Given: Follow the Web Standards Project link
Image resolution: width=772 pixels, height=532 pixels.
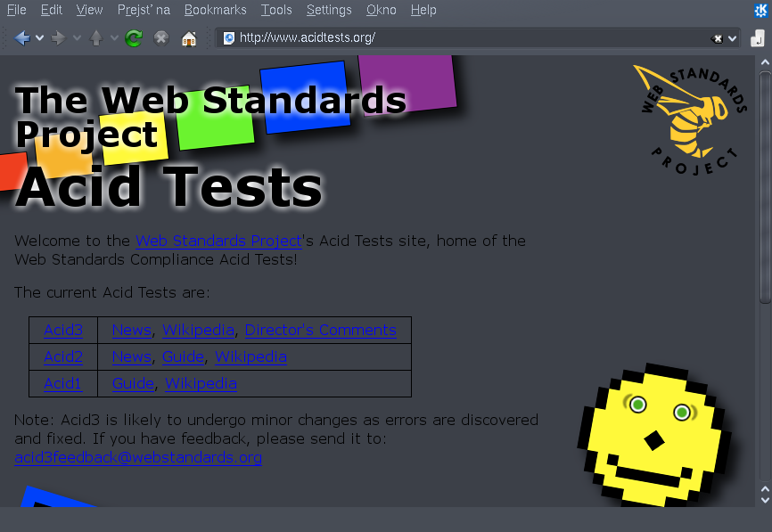Looking at the screenshot, I should point(218,241).
